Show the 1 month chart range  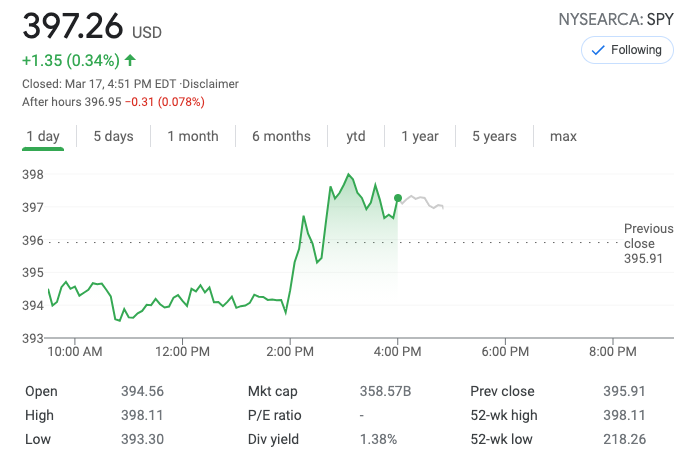193,136
